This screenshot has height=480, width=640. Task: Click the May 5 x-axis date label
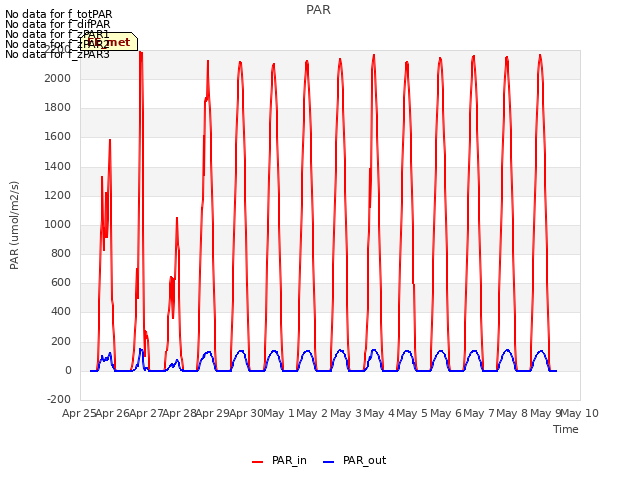[412, 413]
